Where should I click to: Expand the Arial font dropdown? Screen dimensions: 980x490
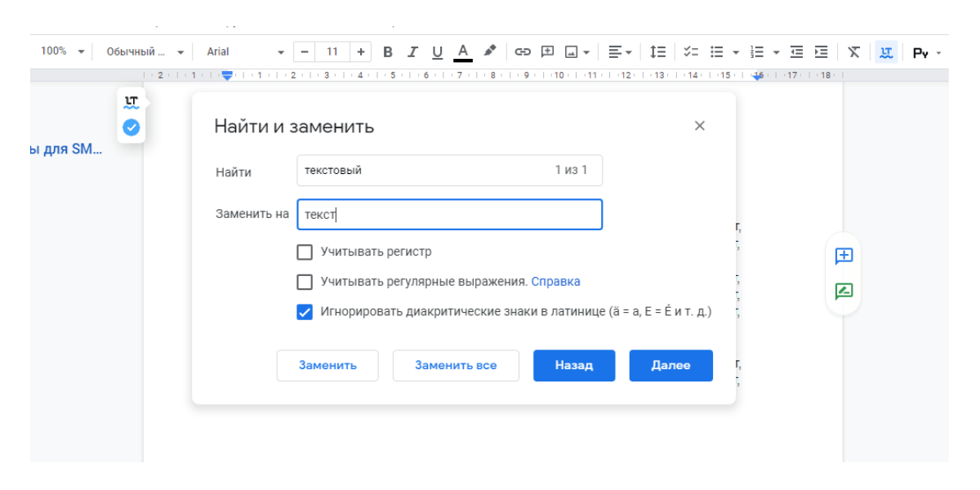[x=245, y=52]
